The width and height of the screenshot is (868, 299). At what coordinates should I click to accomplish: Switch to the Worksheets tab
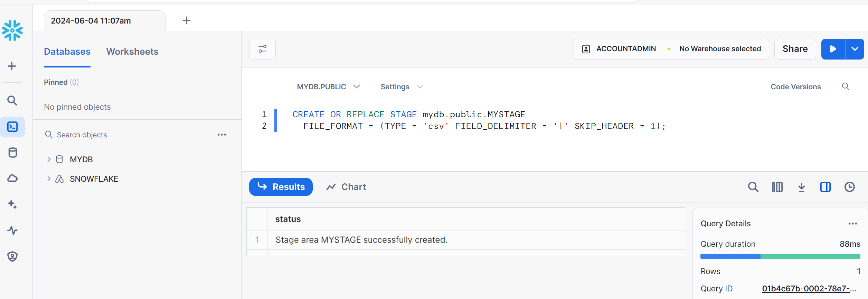132,52
